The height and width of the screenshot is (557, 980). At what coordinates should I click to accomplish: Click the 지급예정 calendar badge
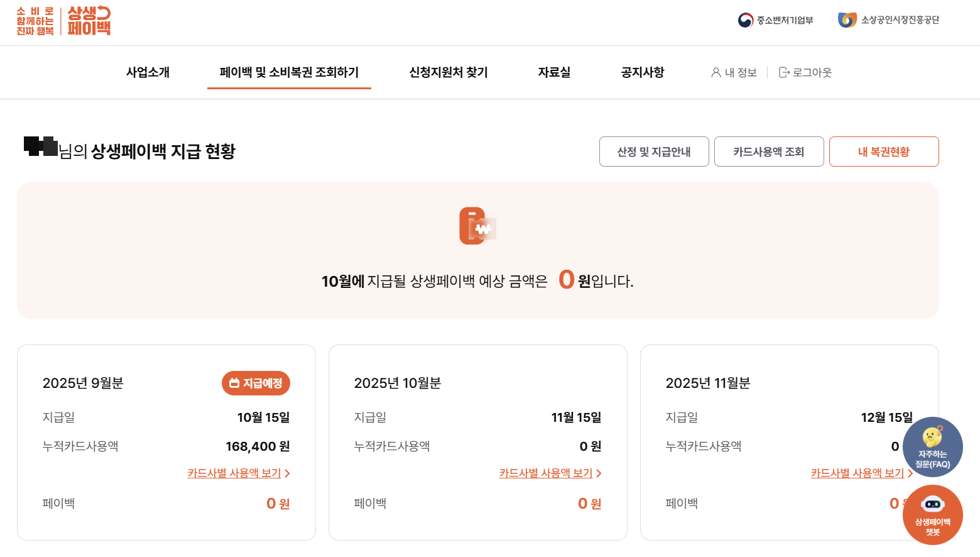[x=256, y=383]
